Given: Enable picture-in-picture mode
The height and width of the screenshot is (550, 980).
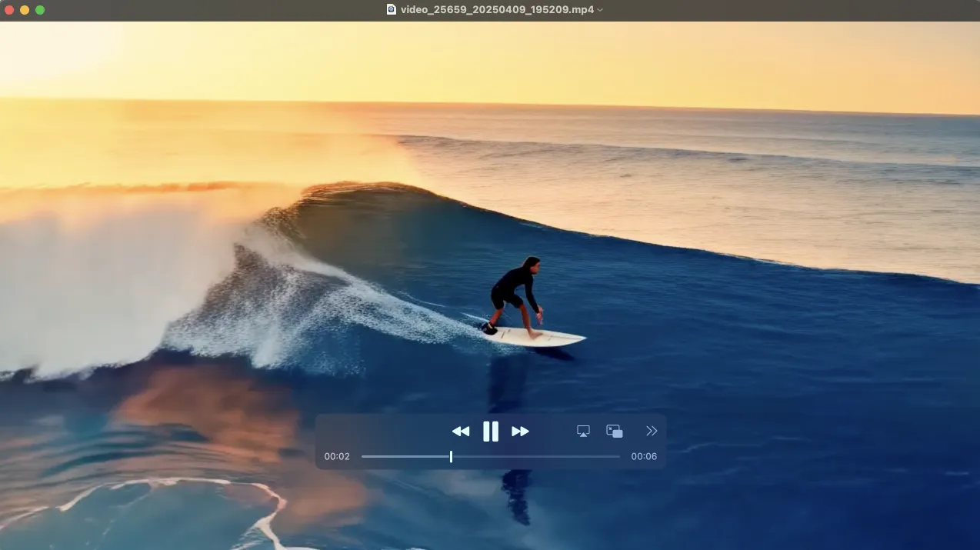Looking at the screenshot, I should point(614,432).
